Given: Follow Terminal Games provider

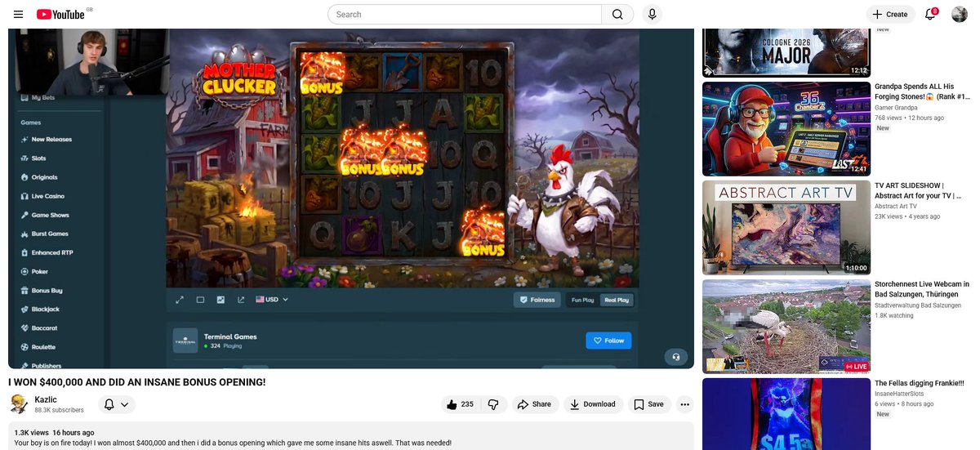Looking at the screenshot, I should [x=608, y=341].
